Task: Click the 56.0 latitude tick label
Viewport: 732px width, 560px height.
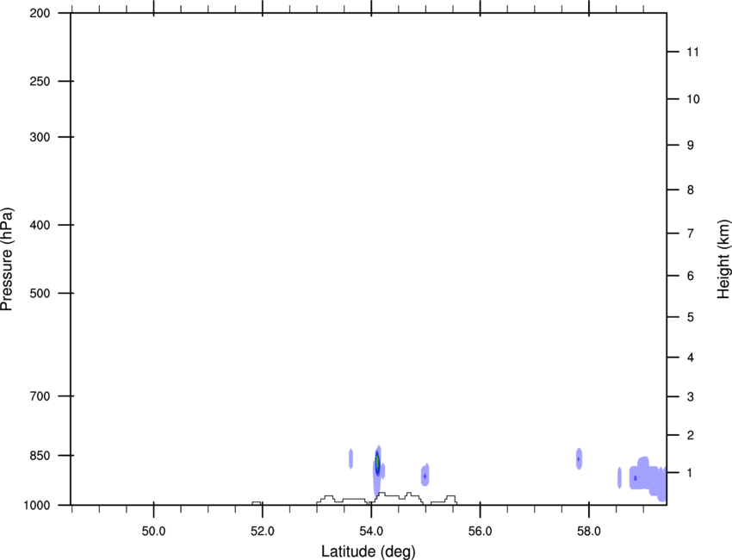Action: (x=480, y=532)
